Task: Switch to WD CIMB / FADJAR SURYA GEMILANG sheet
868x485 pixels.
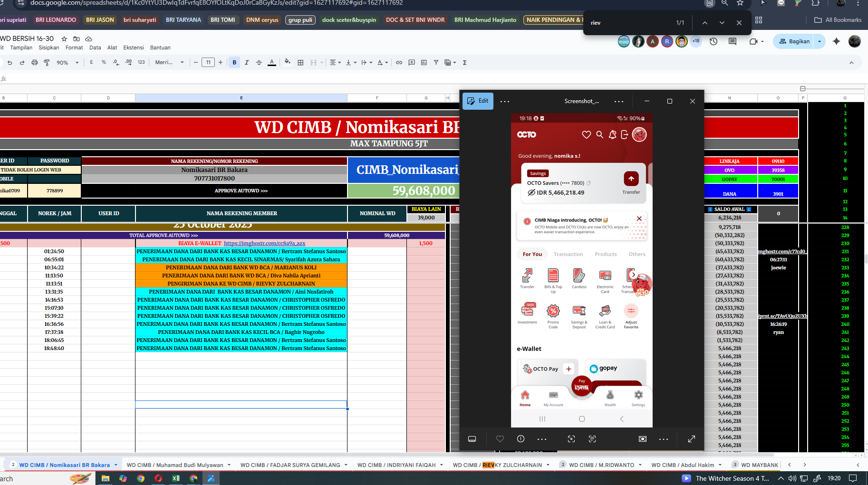Action: click(x=290, y=465)
